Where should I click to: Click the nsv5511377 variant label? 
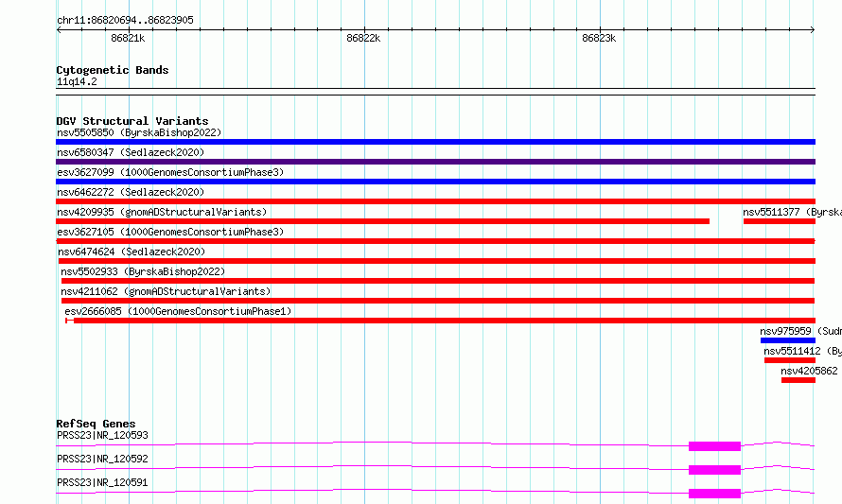tap(792, 212)
